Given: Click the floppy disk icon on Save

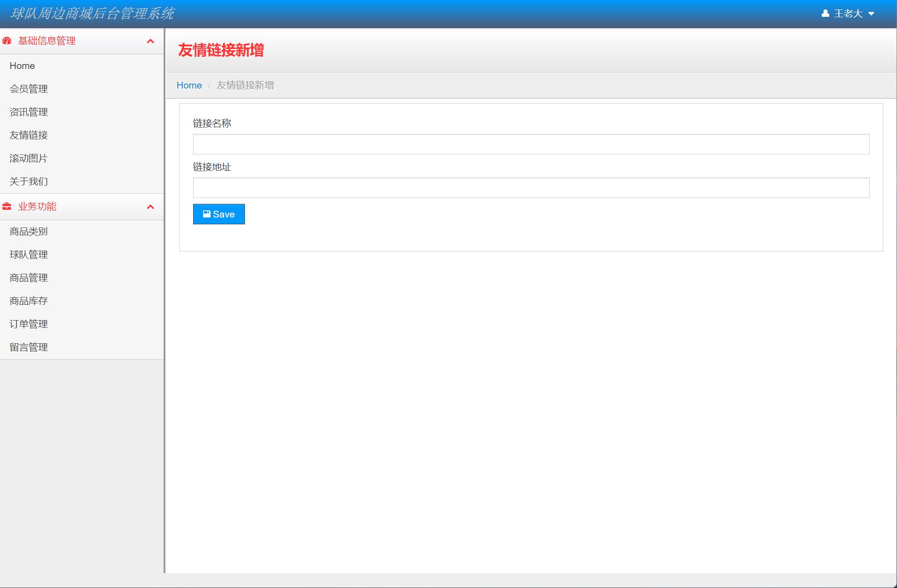Looking at the screenshot, I should [206, 214].
